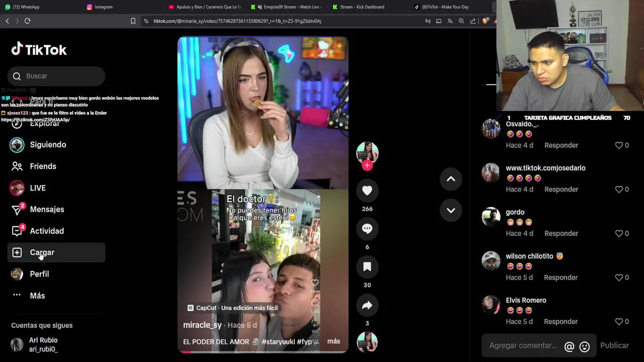Click CapCut Una edición más fácil tag
The image size is (644, 362).
point(232,308)
